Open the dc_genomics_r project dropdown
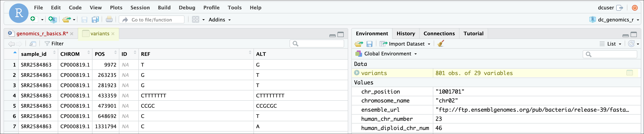This screenshot has height=134, width=644. 614,20
